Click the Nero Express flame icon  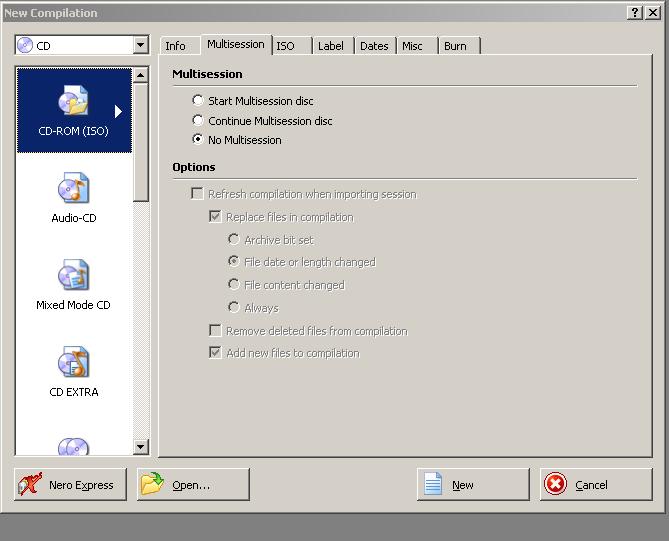[31, 485]
